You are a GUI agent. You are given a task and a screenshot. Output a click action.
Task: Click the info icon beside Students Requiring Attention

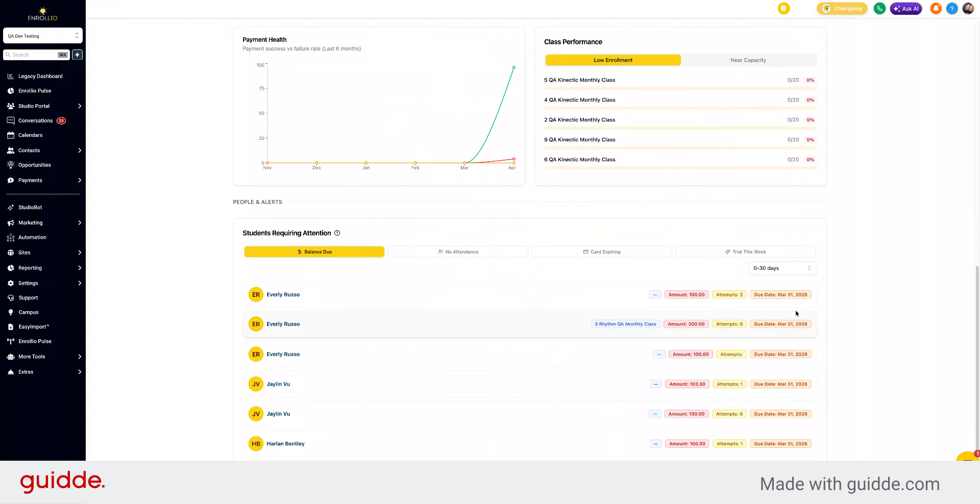tap(337, 233)
